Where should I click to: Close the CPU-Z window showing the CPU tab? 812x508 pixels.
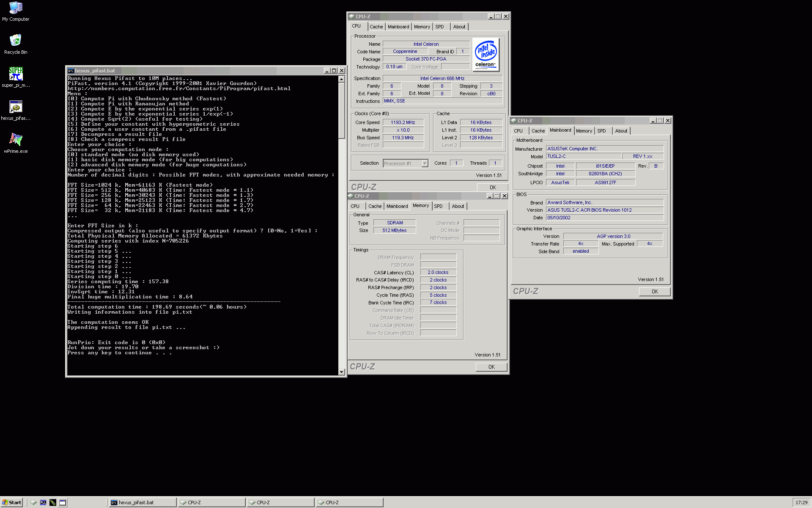point(506,17)
